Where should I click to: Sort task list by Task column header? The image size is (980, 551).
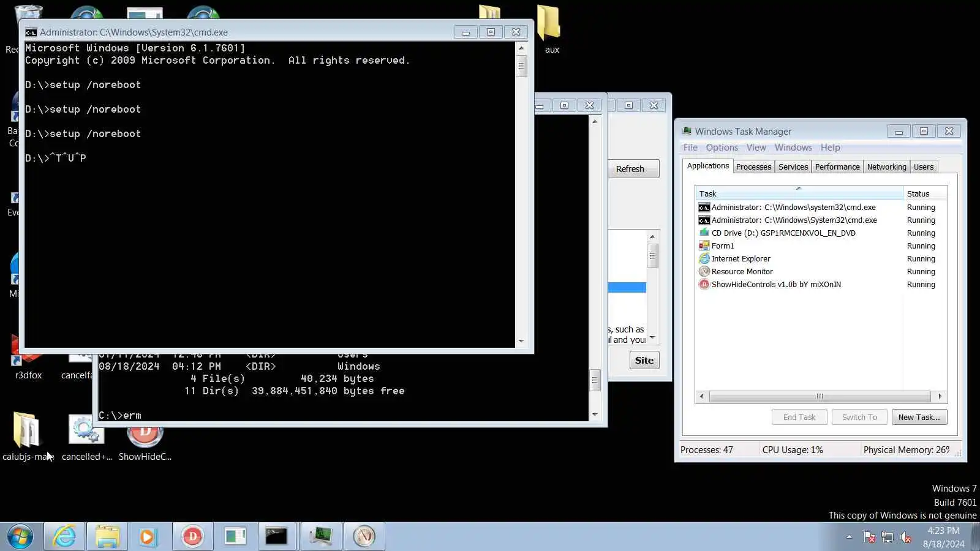[799, 193]
